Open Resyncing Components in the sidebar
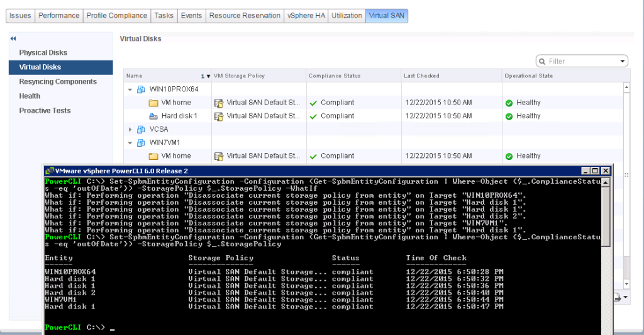This screenshot has height=335, width=644. pos(58,82)
